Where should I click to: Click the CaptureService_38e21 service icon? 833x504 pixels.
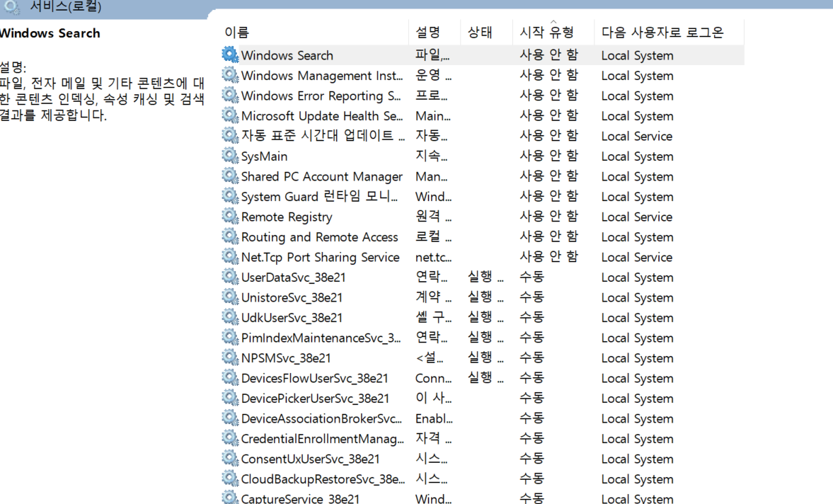coord(229,498)
